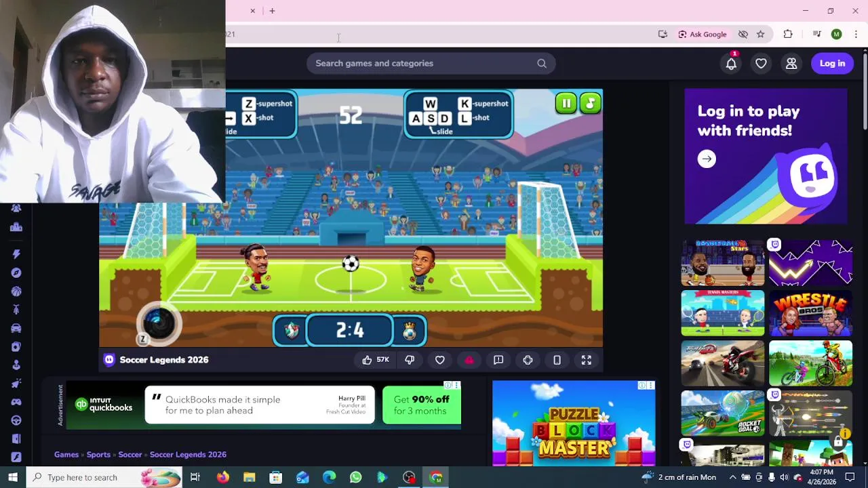868x488 pixels.
Task: Click the pink icon in the game bar
Action: tap(469, 360)
